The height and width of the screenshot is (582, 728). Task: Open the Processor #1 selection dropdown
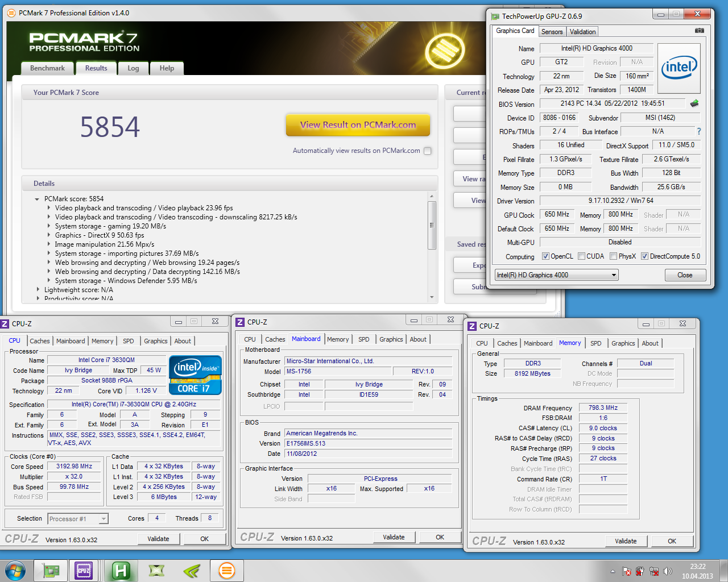pos(78,519)
